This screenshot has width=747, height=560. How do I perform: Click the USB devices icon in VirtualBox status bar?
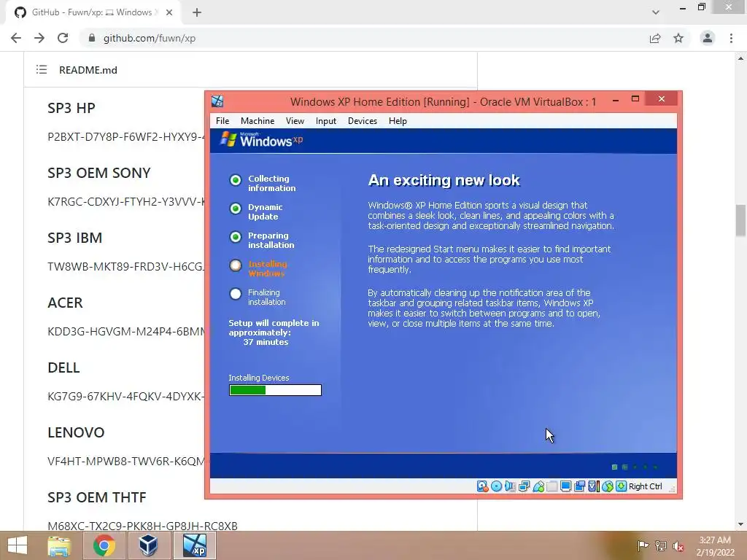[x=538, y=486]
